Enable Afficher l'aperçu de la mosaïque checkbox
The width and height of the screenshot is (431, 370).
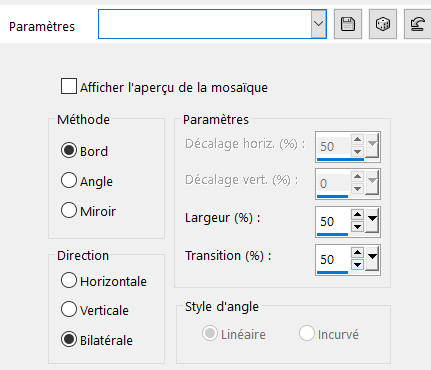(x=69, y=86)
